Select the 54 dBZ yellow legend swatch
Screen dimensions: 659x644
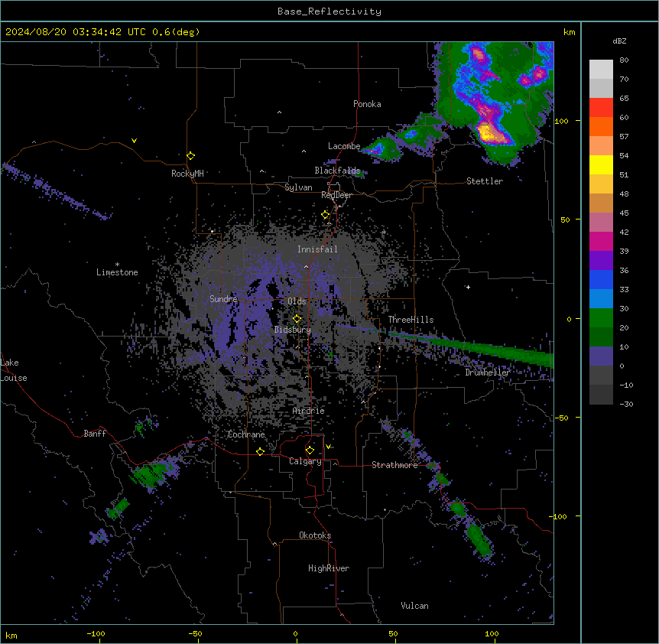tap(601, 164)
